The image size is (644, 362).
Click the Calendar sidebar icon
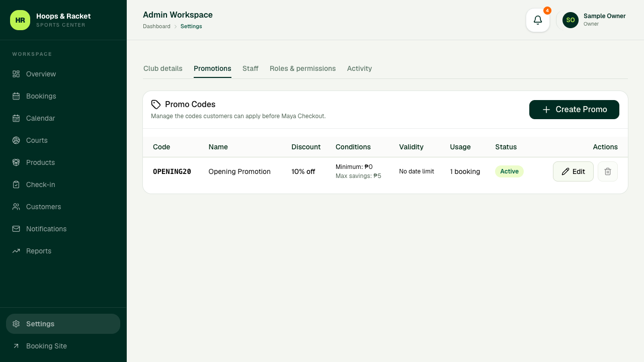click(16, 118)
